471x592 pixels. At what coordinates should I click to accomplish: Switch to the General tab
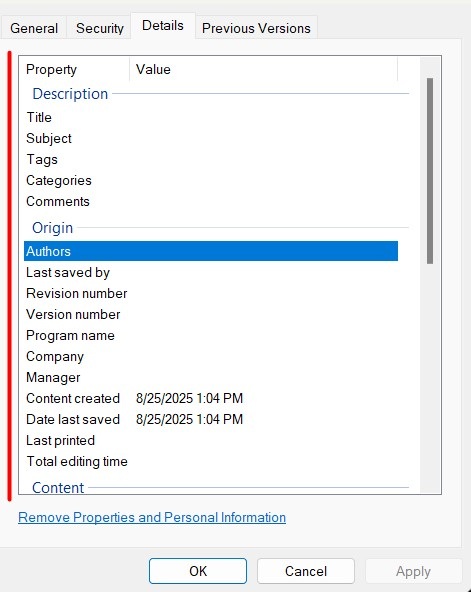34,28
